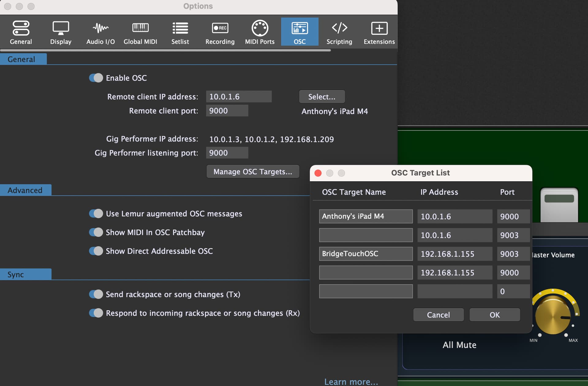This screenshot has height=386, width=588.
Task: Open Global MIDI keyboard icon
Action: tap(140, 32)
